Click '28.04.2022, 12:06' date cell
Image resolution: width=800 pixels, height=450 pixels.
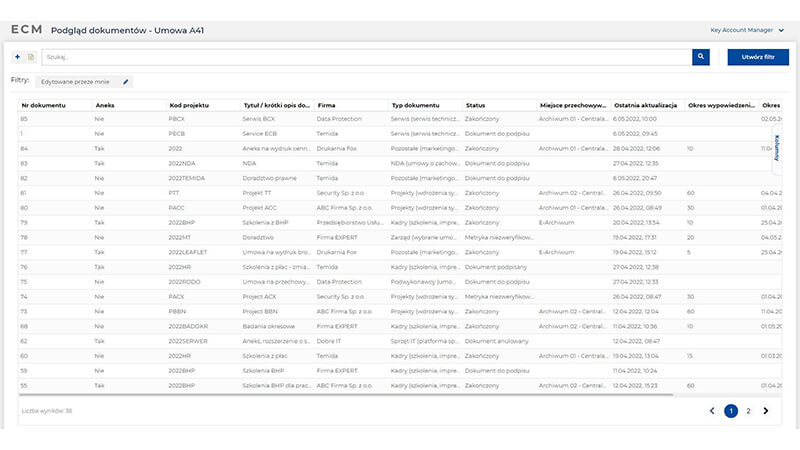(636, 148)
